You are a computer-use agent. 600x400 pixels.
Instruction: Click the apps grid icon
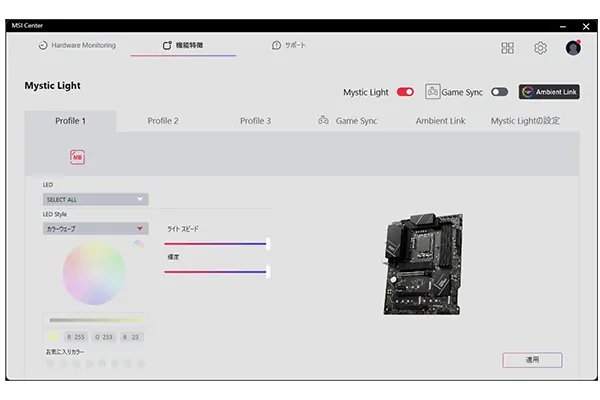coord(507,48)
